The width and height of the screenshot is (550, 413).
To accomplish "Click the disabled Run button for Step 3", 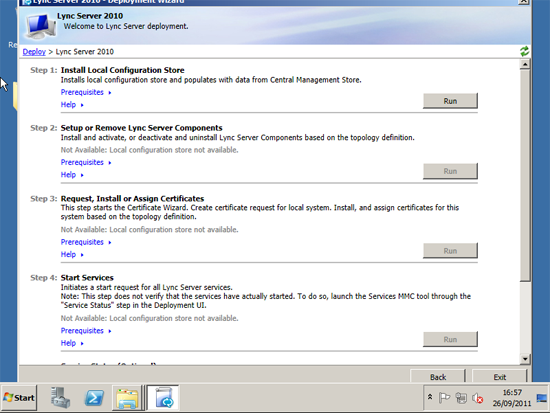I will click(x=450, y=251).
